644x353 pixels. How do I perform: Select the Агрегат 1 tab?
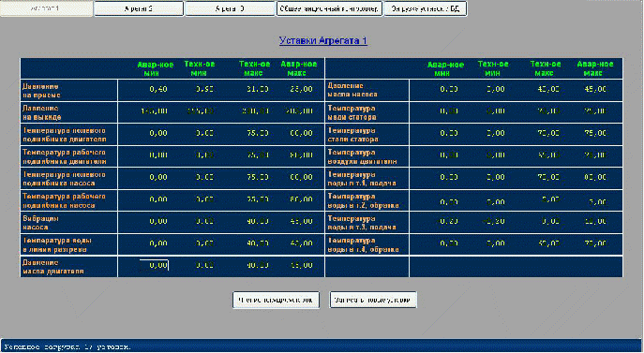(x=47, y=8)
